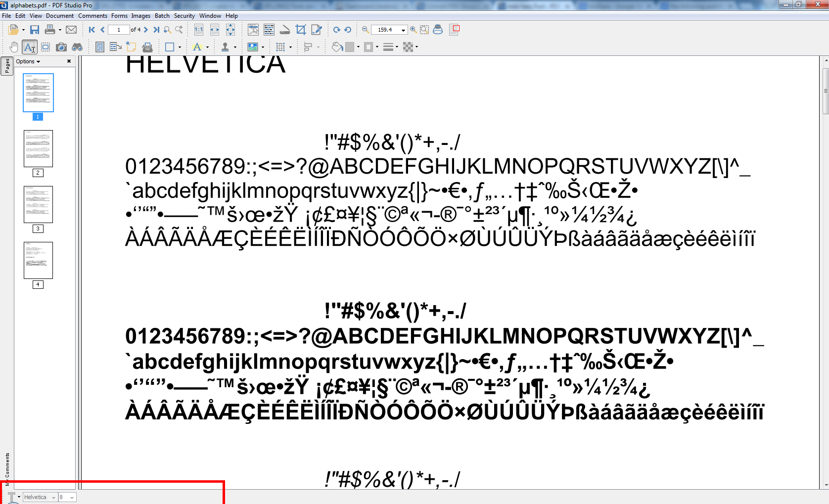Viewport: 829px width, 504px height.
Task: Click the page number input field
Action: tap(119, 30)
